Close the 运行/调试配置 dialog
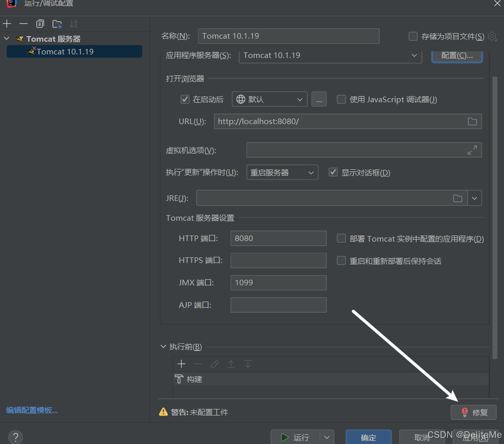The image size is (504, 444). (497, 3)
